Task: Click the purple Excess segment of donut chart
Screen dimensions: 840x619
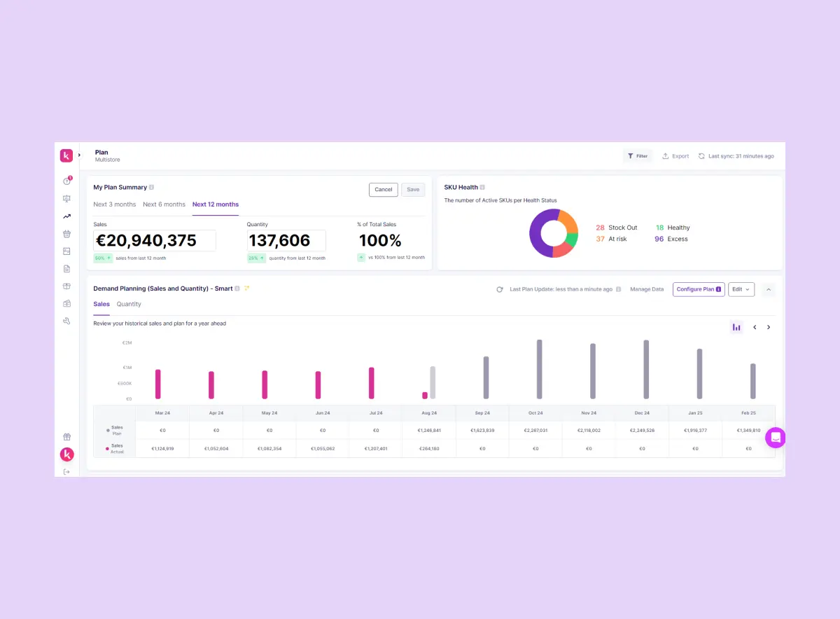Action: click(x=537, y=233)
